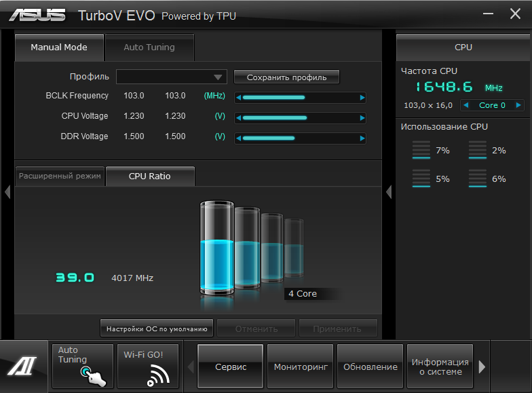Click the fourth faintest CPU ratio cylinder
This screenshot has height=393, width=532.
tap(294, 248)
